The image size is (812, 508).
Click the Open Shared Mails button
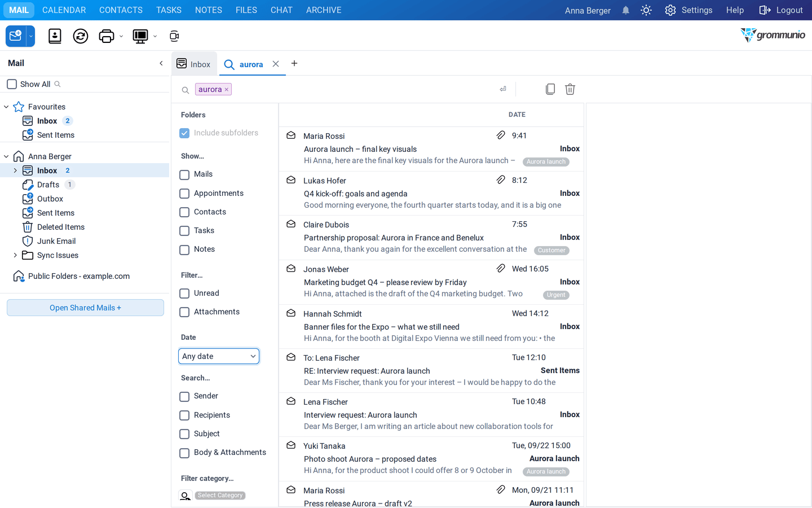(85, 308)
